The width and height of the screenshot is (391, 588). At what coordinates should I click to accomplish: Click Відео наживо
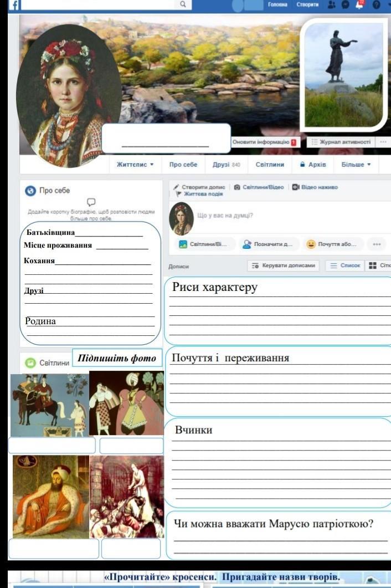(x=315, y=187)
